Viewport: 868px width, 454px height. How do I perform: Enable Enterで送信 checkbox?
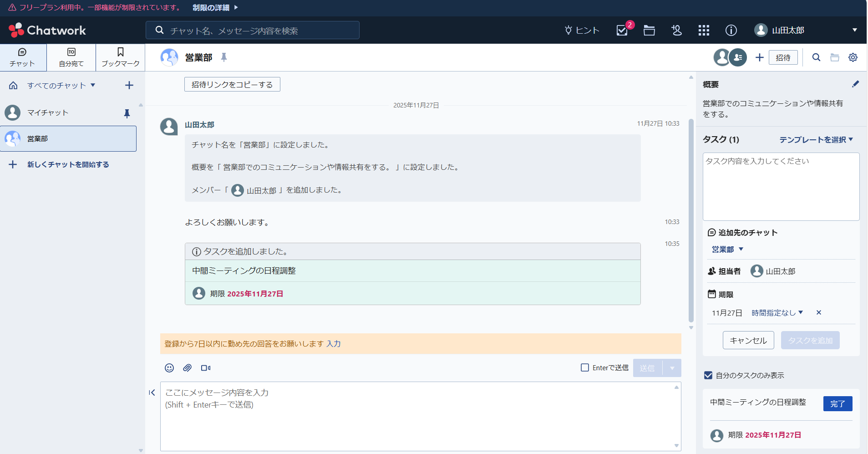(584, 367)
